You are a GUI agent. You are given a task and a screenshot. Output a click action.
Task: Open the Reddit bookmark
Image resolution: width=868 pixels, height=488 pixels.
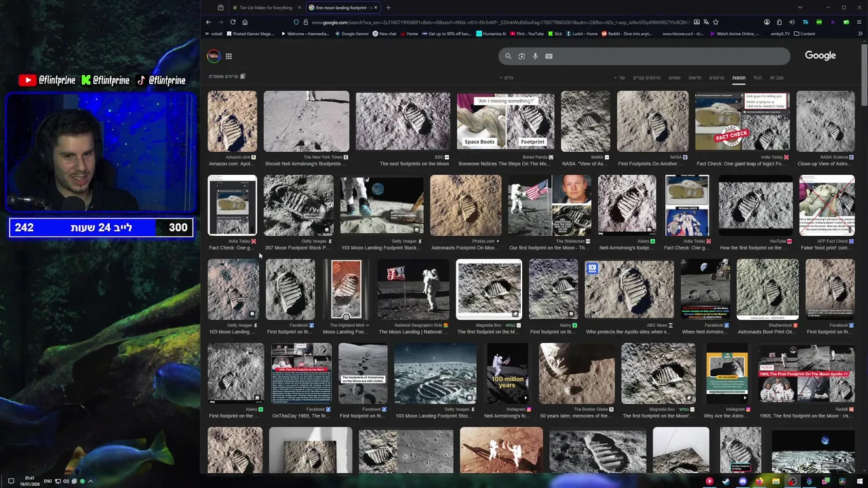[627, 33]
